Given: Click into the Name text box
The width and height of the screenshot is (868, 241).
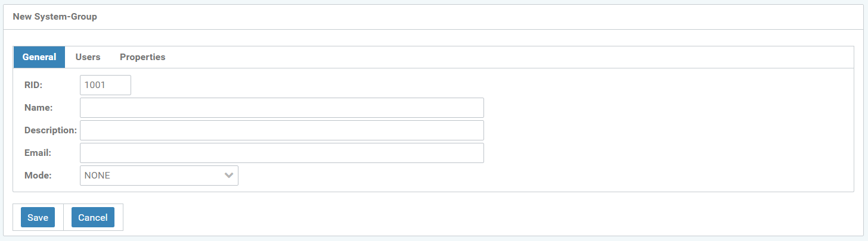Looking at the screenshot, I should (x=281, y=108).
